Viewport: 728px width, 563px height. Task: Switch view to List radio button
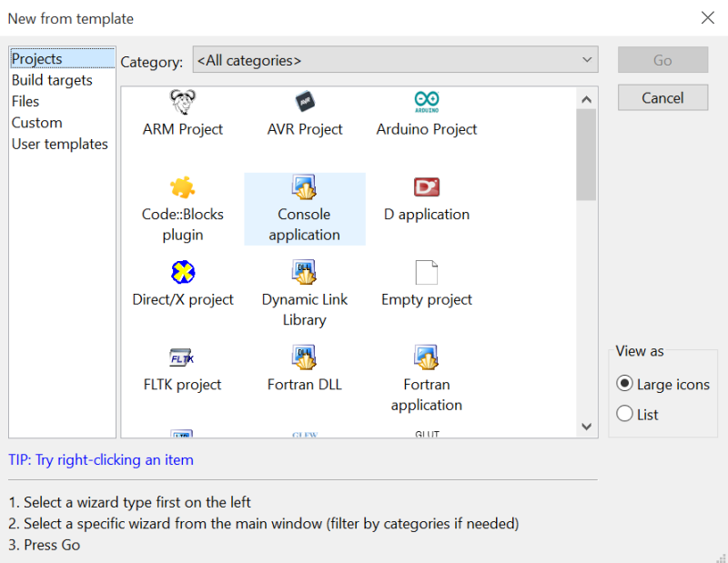624,413
